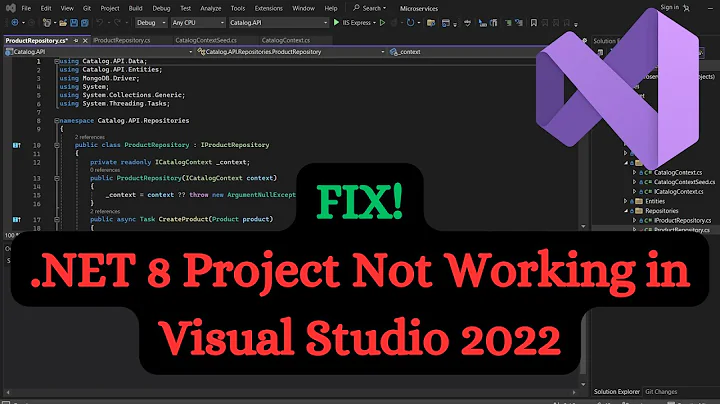Open the Tools menu

pyautogui.click(x=238, y=8)
